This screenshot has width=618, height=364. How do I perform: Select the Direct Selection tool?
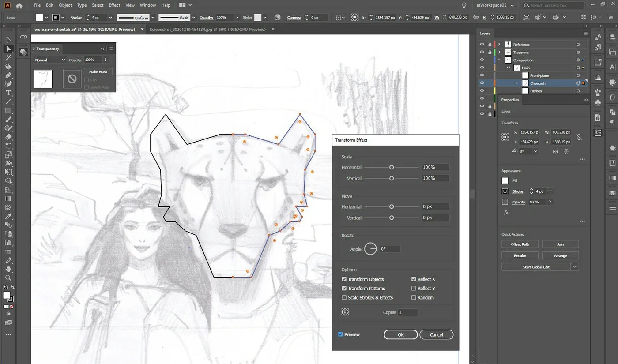coord(8,49)
